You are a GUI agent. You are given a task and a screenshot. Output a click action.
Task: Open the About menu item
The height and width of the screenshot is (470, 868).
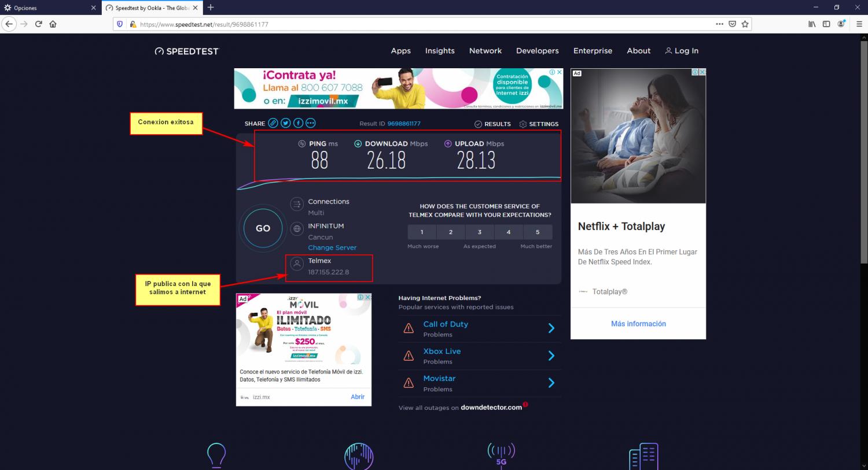[639, 51]
